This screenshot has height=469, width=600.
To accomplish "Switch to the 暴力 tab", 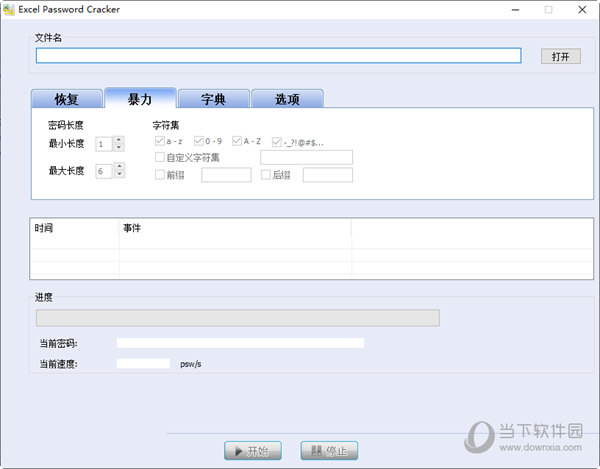I will tap(140, 99).
